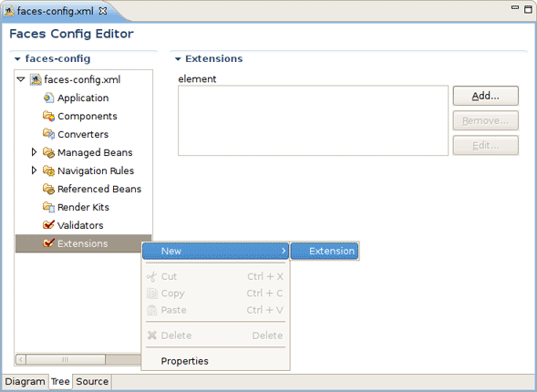This screenshot has height=392, width=537.
Task: Choose Copy in the context menu
Action: click(216, 293)
